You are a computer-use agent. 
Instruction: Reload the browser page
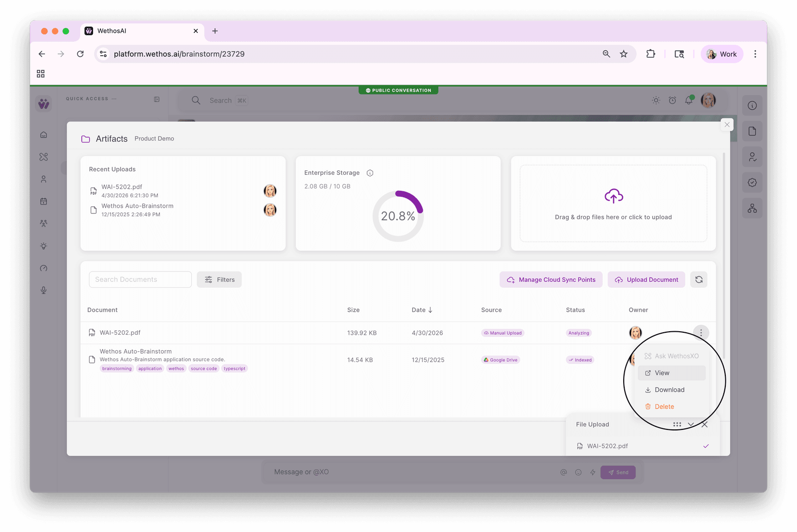pos(80,54)
